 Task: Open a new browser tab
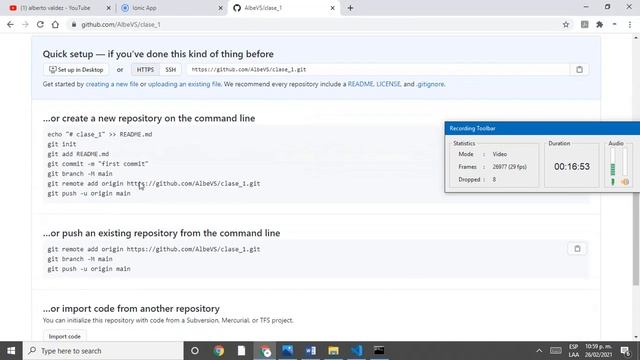350,8
